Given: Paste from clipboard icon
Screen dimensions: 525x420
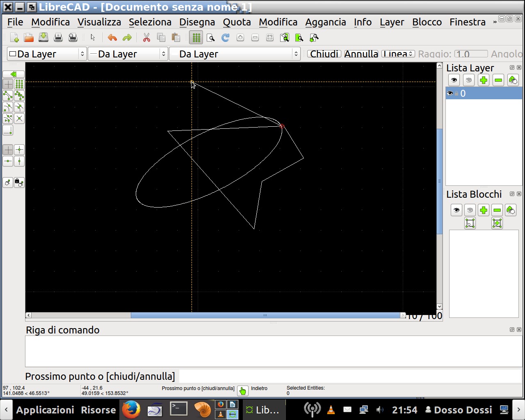Looking at the screenshot, I should pyautogui.click(x=176, y=38).
